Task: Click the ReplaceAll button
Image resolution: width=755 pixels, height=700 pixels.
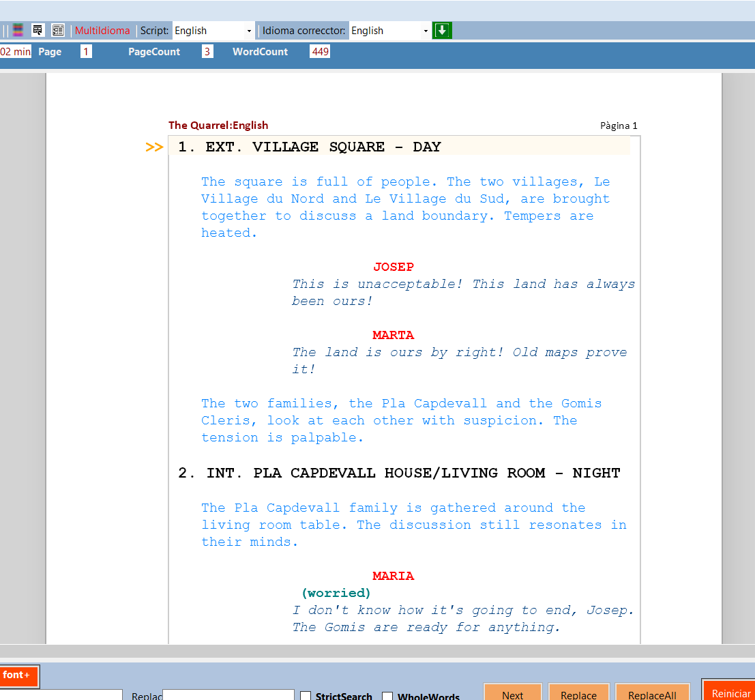Action: [x=652, y=693]
